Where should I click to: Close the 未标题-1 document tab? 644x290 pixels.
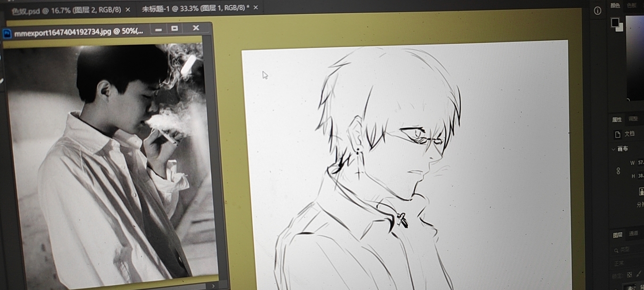(256, 8)
